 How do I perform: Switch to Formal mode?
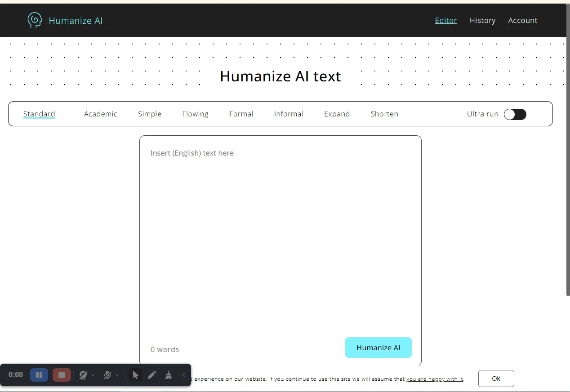tap(241, 114)
